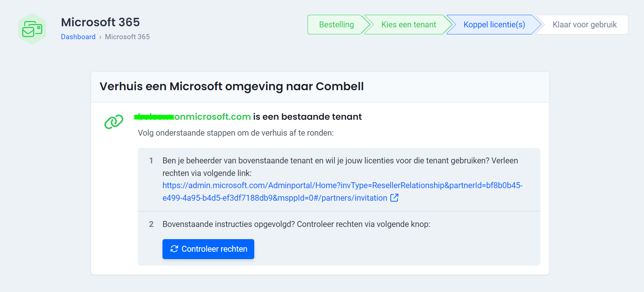Open the Dashboard breadcrumb link

[78, 37]
